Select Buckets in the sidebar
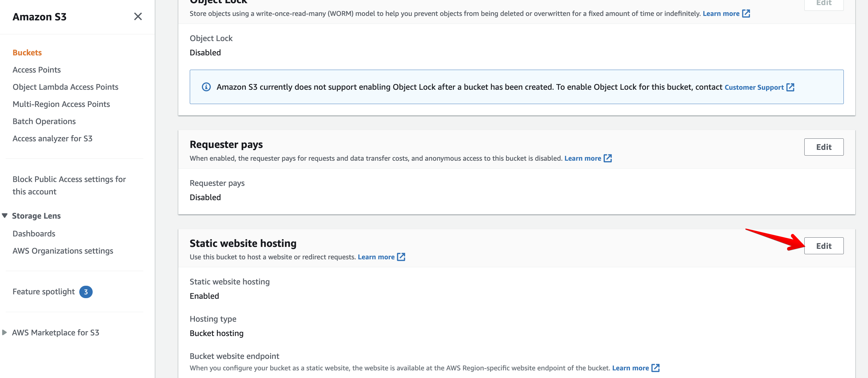Image resolution: width=868 pixels, height=378 pixels. coord(27,52)
